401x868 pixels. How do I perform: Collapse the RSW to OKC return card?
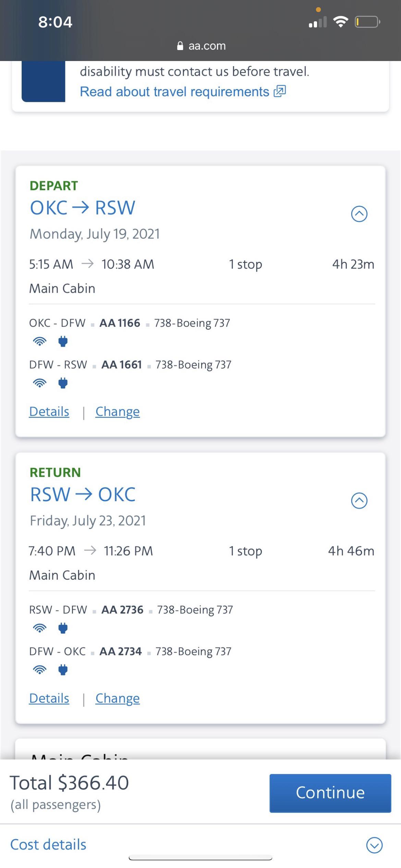pyautogui.click(x=359, y=501)
